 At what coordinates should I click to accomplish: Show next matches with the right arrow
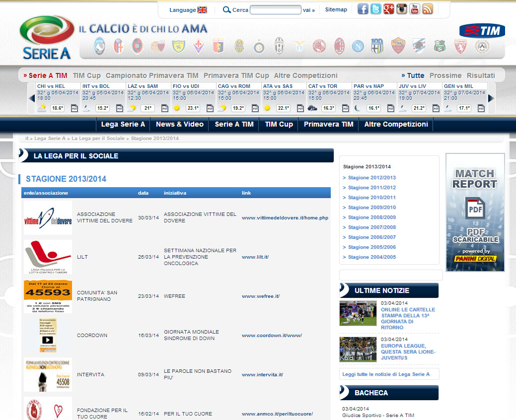[491, 98]
